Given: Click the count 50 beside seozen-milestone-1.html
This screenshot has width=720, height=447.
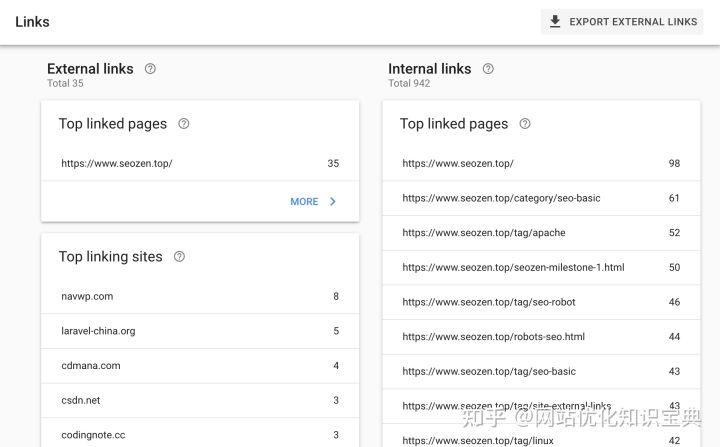Looking at the screenshot, I should point(674,267).
